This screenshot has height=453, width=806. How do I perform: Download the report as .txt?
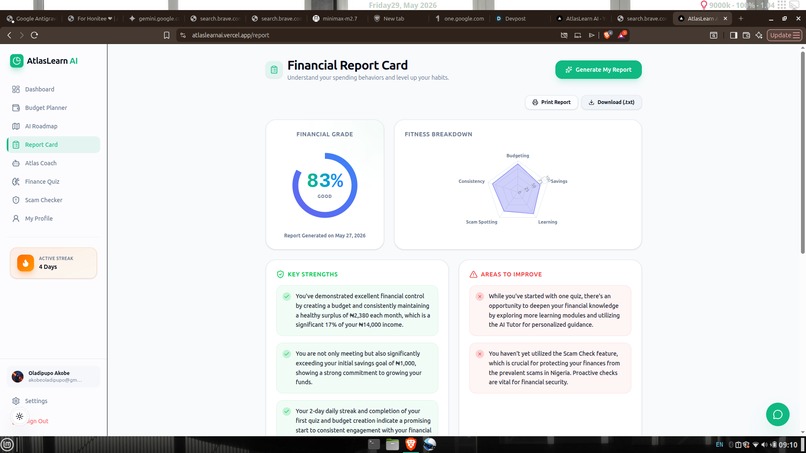pos(611,102)
